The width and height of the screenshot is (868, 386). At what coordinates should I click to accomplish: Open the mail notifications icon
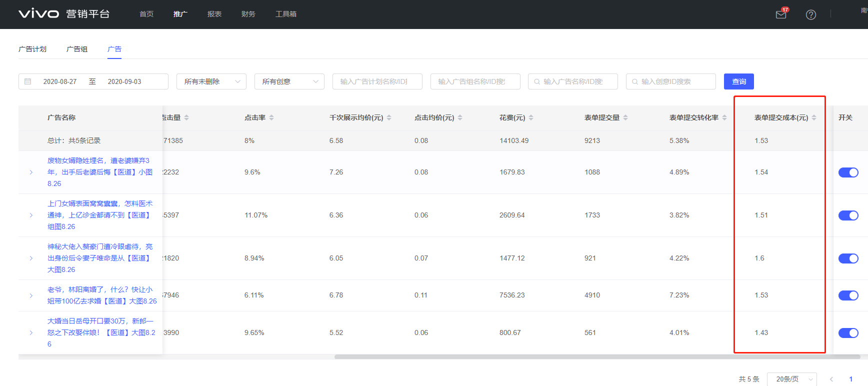[x=780, y=14]
